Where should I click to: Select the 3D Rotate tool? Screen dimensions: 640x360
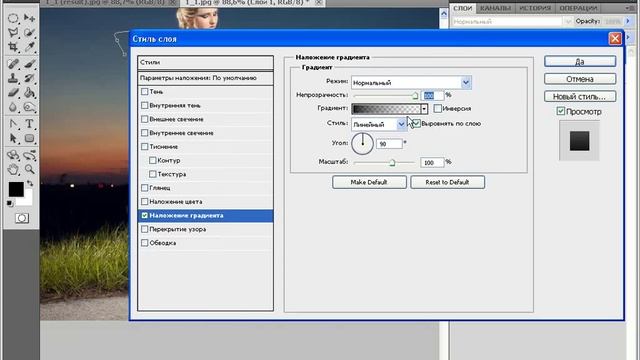[13, 155]
